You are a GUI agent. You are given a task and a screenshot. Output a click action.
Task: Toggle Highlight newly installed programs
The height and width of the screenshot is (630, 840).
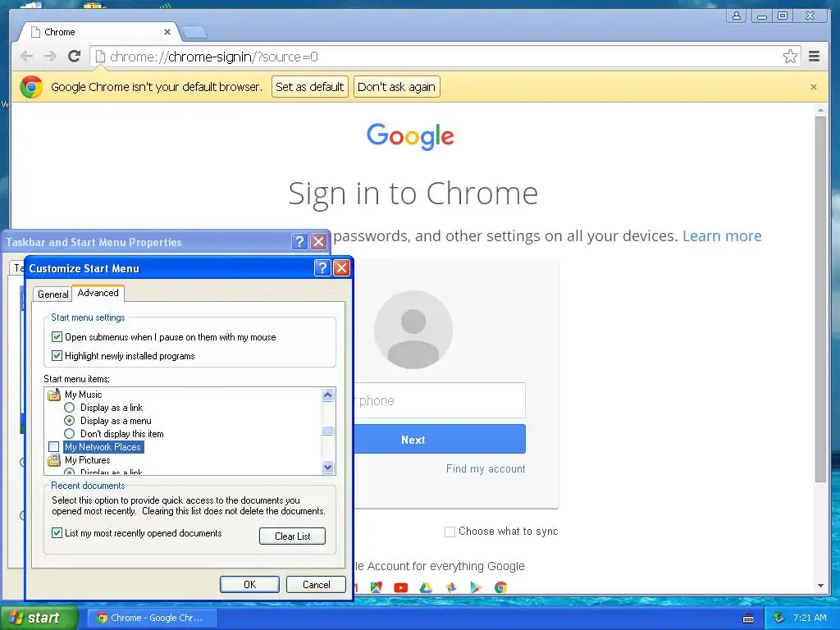57,356
